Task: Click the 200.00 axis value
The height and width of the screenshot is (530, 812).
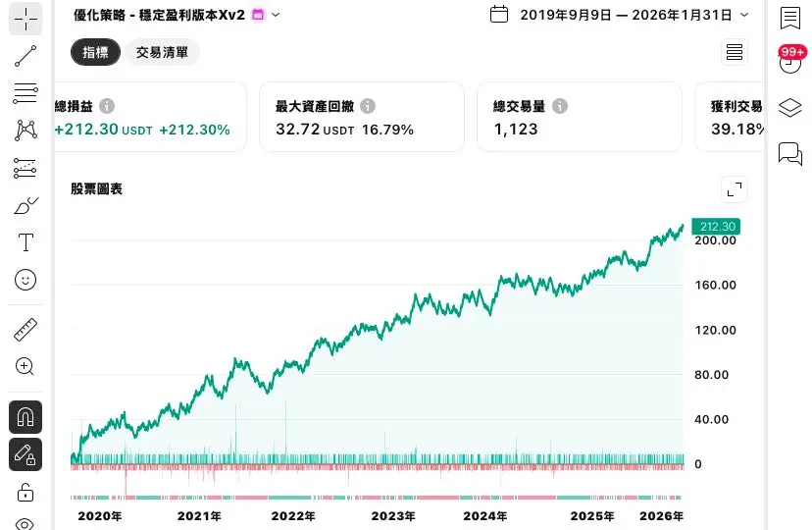Action: point(715,240)
